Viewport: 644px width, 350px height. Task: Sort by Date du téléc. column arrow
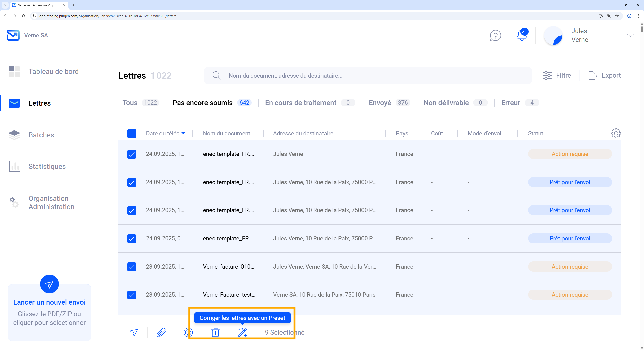point(183,133)
